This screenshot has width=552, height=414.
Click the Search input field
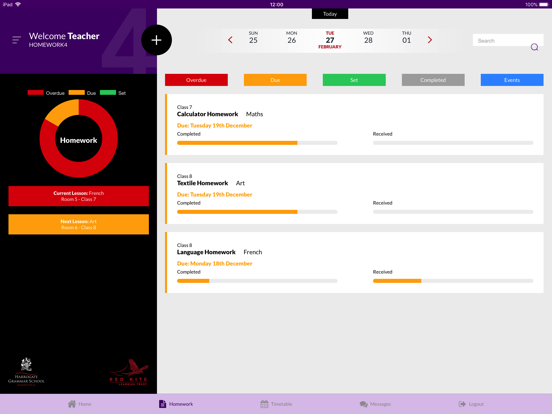tap(508, 40)
